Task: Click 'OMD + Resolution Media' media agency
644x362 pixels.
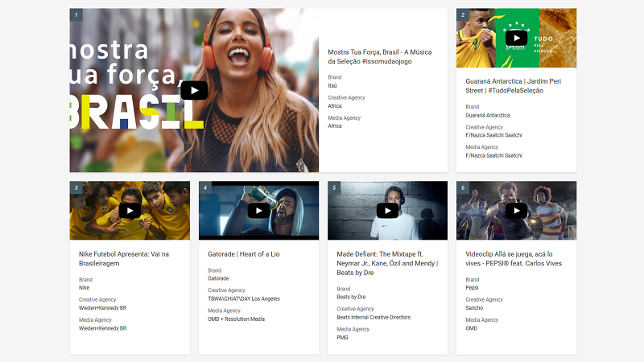Action: point(236,319)
